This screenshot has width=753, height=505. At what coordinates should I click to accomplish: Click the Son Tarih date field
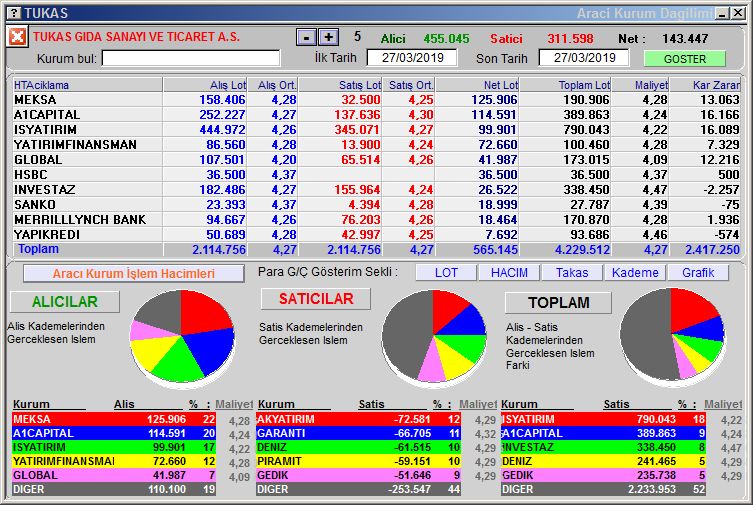point(584,58)
